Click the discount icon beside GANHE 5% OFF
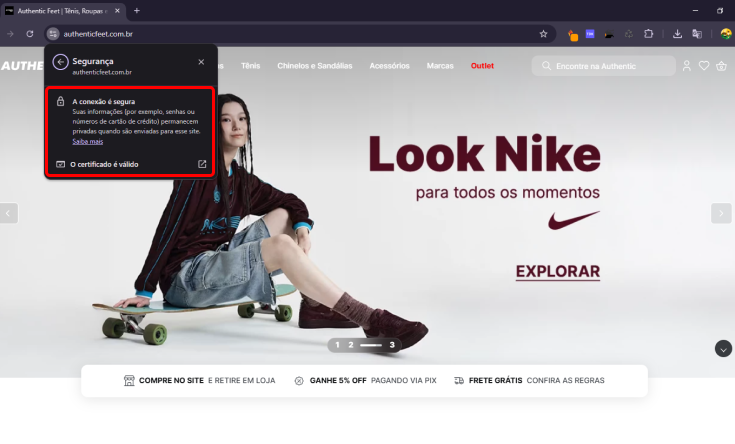Image resolution: width=735 pixels, height=444 pixels. pyautogui.click(x=299, y=381)
